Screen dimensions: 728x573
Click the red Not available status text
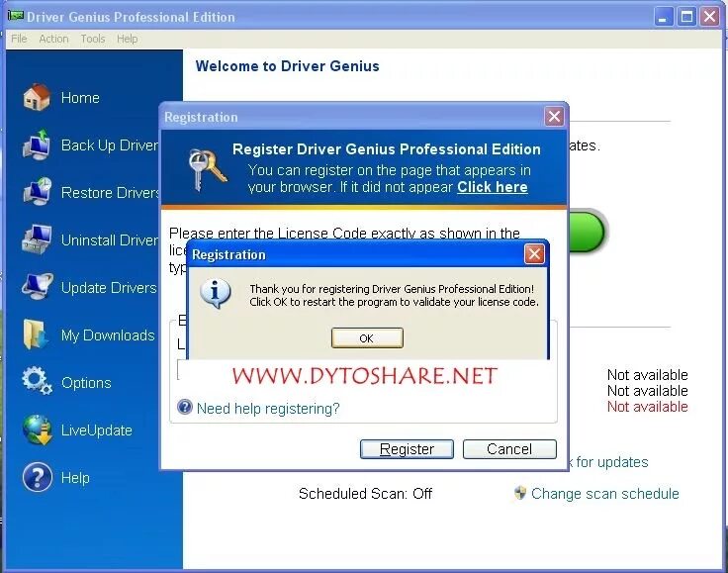(647, 407)
